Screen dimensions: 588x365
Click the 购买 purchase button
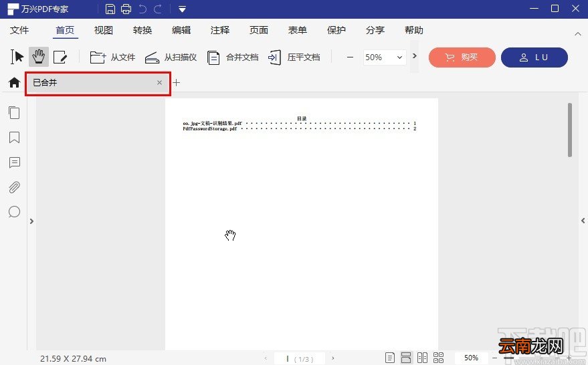click(462, 57)
